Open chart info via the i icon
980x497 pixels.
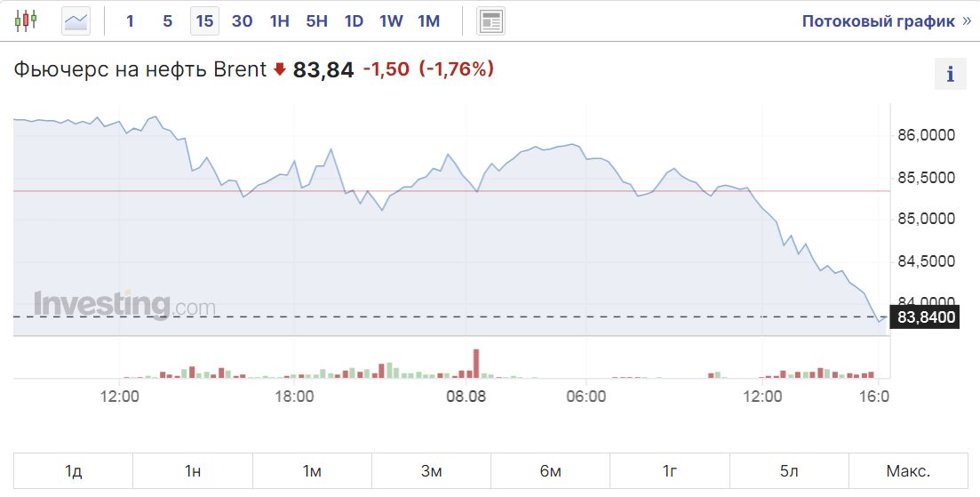click(950, 75)
